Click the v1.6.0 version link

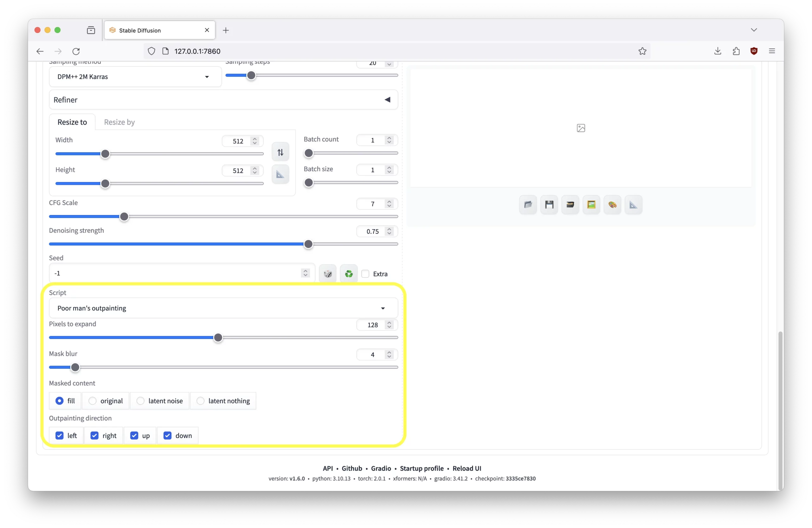pos(297,479)
